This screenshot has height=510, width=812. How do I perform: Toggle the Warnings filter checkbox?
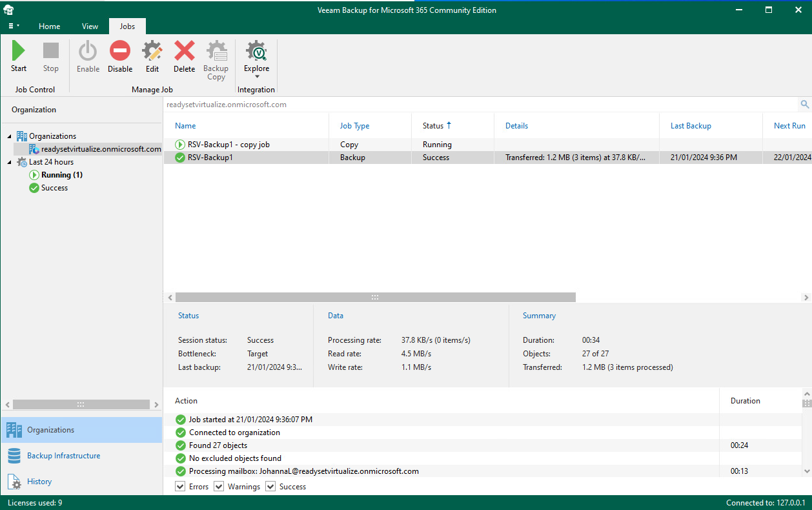(219, 487)
